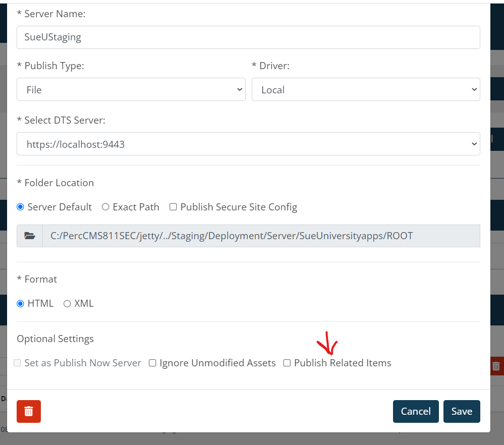
Task: Open the Publish Type dropdown
Action: (131, 89)
